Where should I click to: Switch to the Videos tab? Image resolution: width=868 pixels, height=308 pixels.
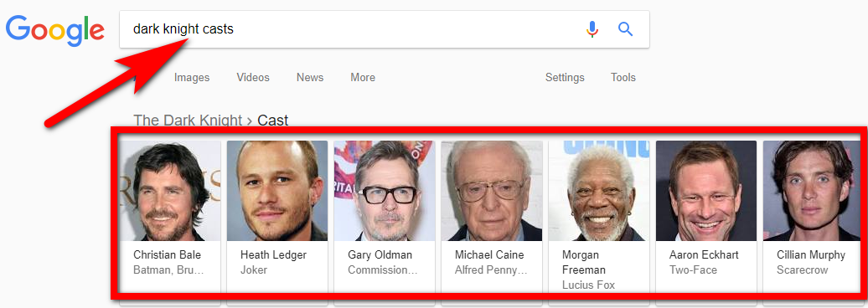[253, 77]
